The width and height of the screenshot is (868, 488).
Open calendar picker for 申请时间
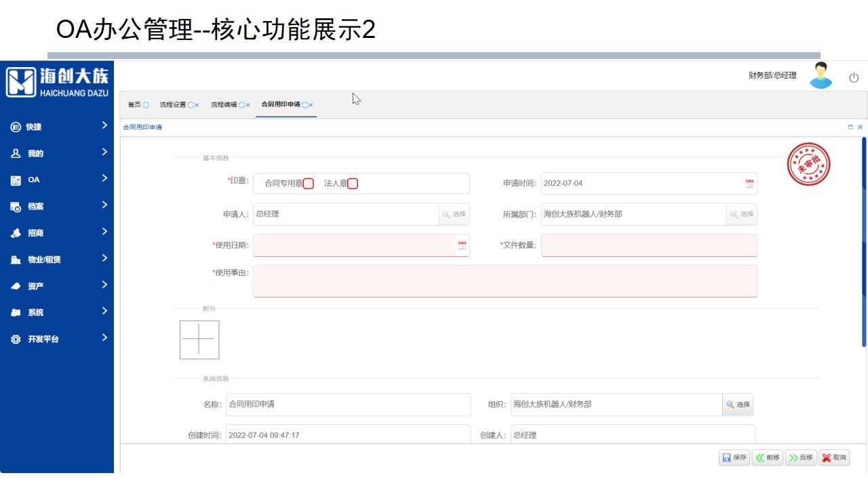tap(749, 183)
